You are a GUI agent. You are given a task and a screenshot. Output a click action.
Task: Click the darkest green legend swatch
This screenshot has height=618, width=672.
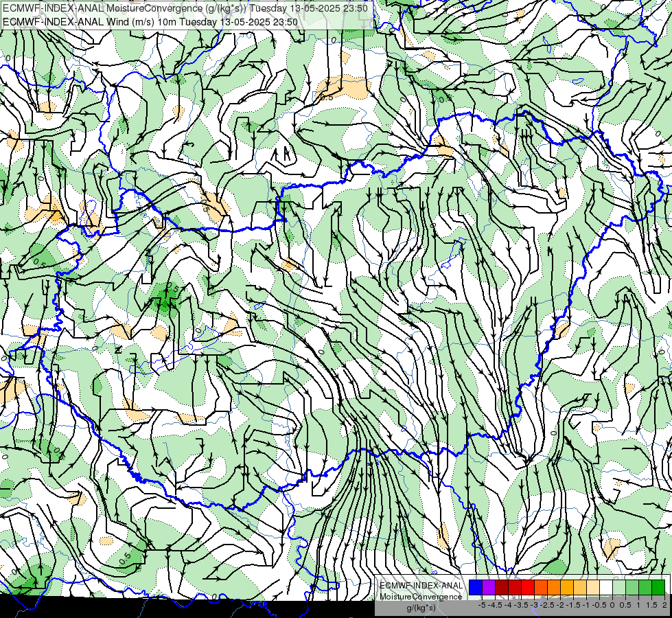658,588
